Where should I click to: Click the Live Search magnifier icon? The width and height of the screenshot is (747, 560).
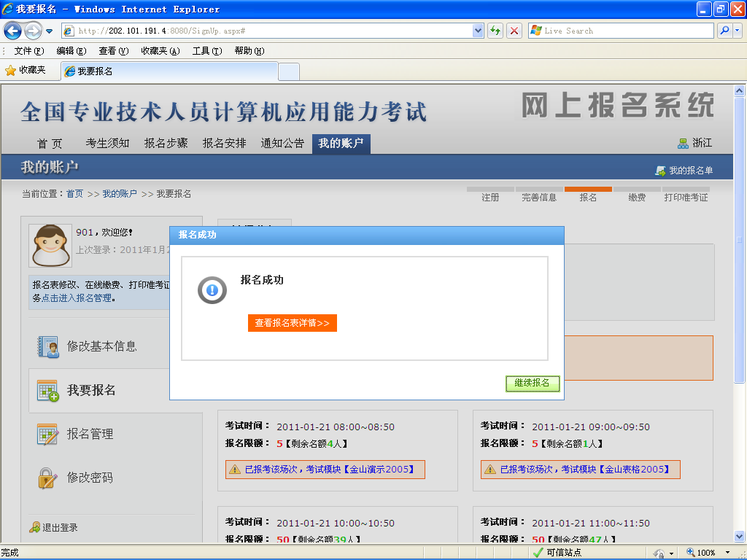coord(724,31)
